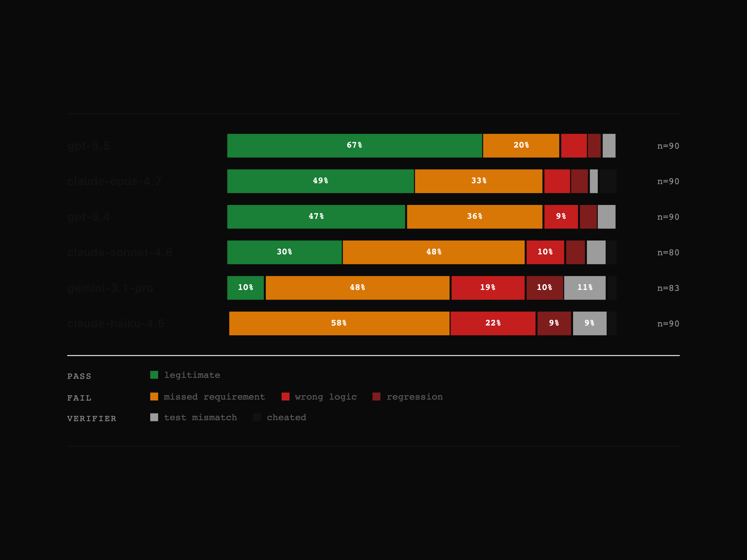Click the claude-opus-4.7 row label
This screenshot has height=560, width=747.
tap(114, 182)
